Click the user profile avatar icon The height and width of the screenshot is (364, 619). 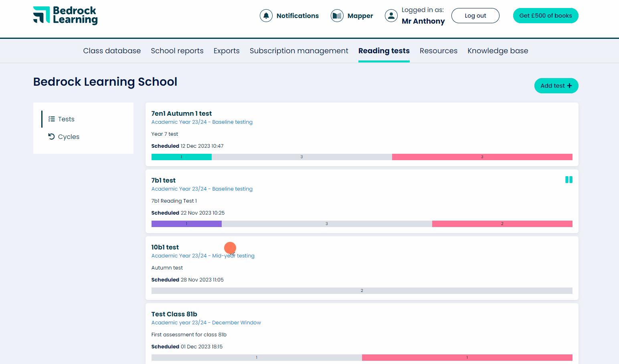coord(391,16)
